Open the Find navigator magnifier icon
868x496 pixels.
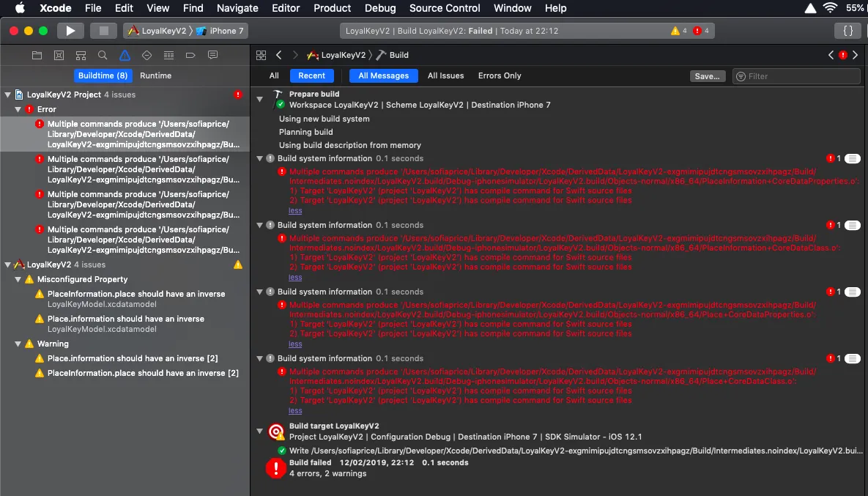pyautogui.click(x=103, y=56)
